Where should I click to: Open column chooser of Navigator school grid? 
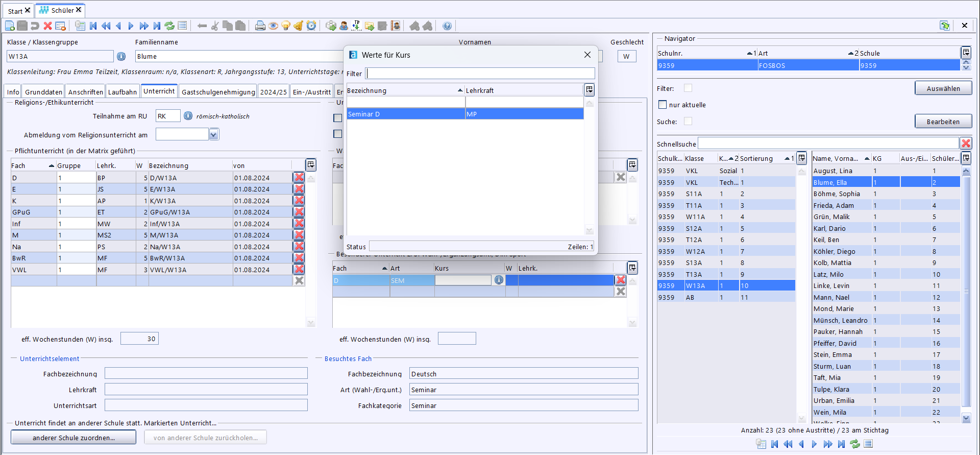966,53
